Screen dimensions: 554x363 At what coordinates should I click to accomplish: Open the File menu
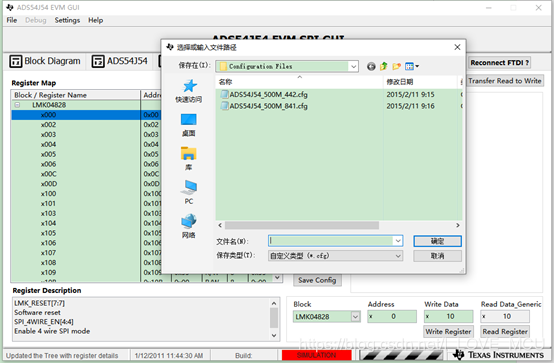coord(12,20)
